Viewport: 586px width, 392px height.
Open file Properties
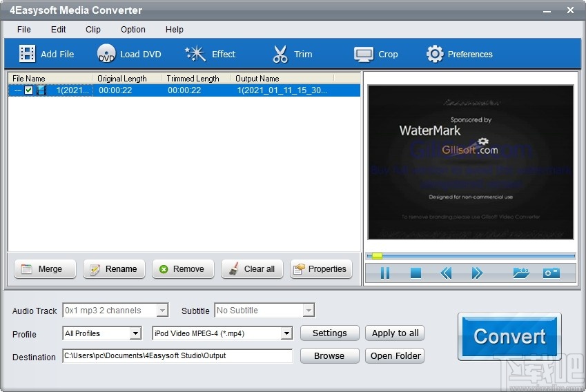(321, 269)
